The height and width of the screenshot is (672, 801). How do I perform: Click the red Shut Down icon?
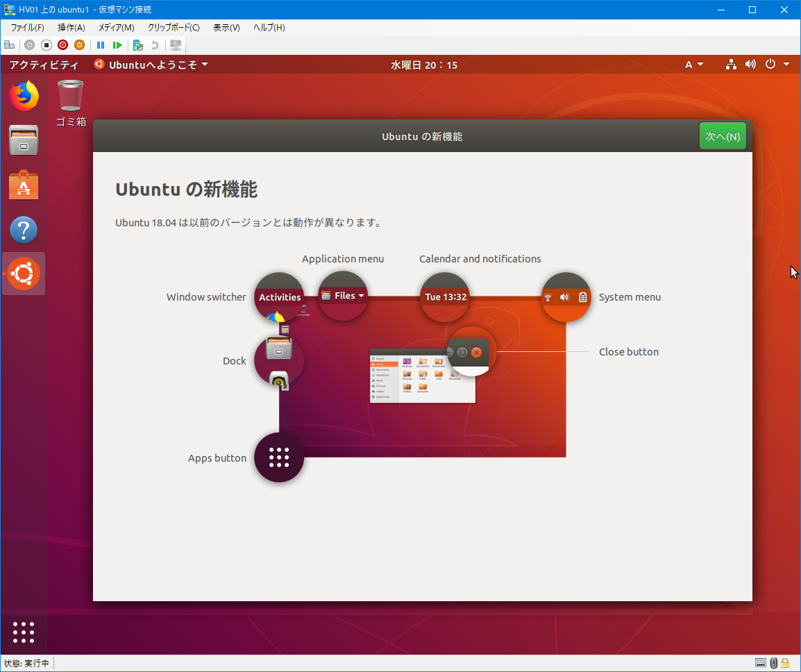62,45
